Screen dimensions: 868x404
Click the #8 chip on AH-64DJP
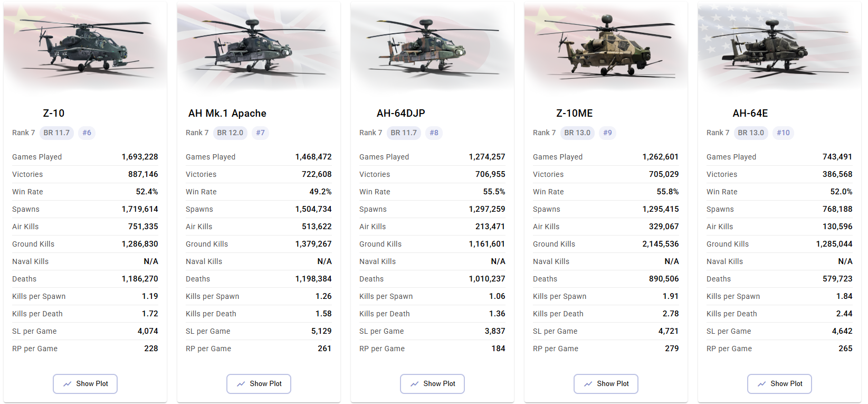(x=434, y=133)
